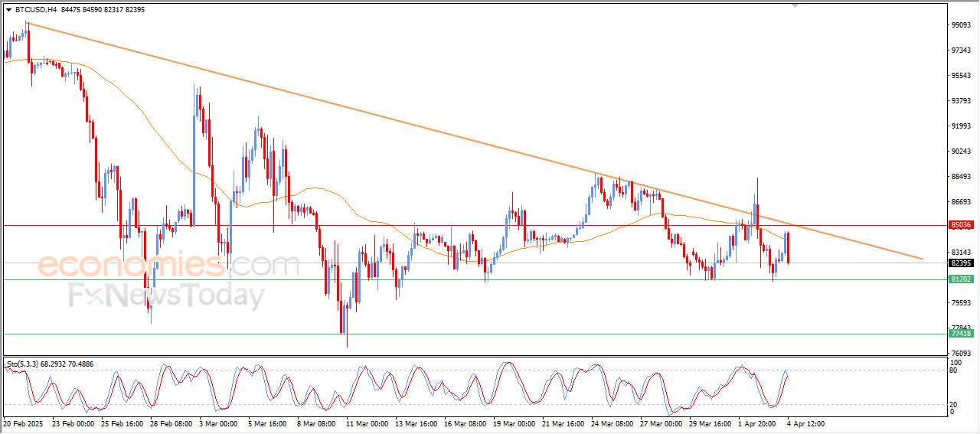Click the 1 Apr 20:00 time label
The width and height of the screenshot is (980, 434).
pos(757,423)
